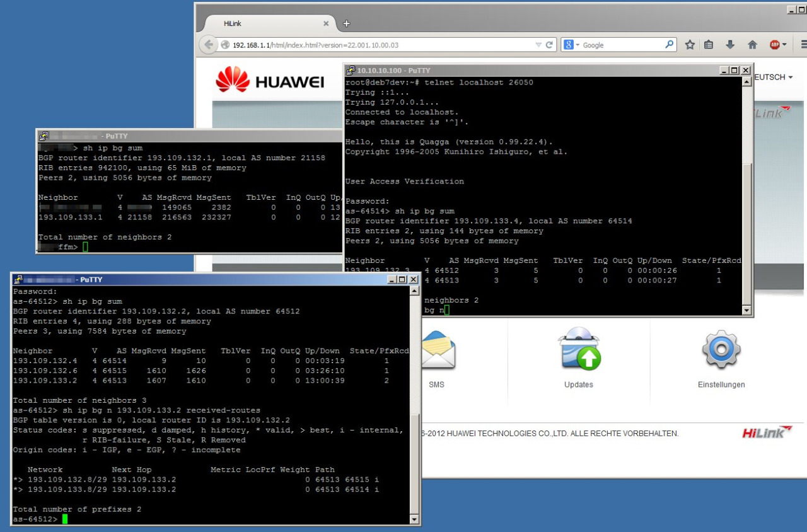Click the browser back arrow button

pos(208,45)
